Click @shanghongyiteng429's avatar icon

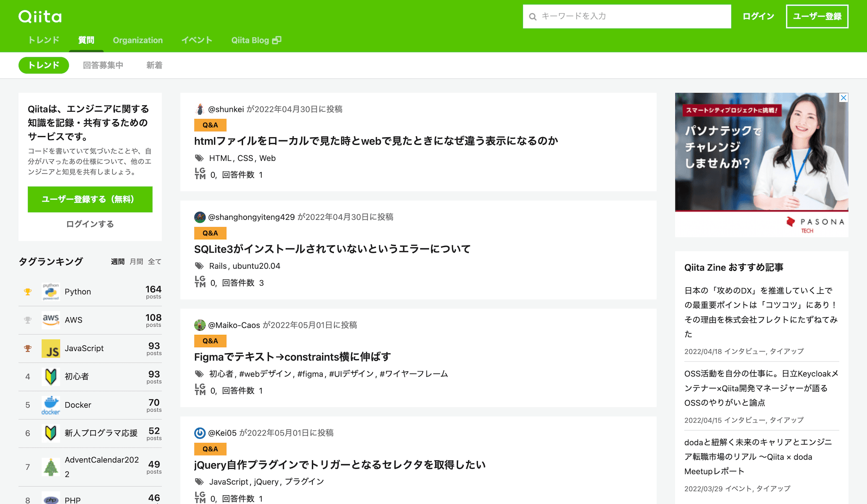point(200,217)
